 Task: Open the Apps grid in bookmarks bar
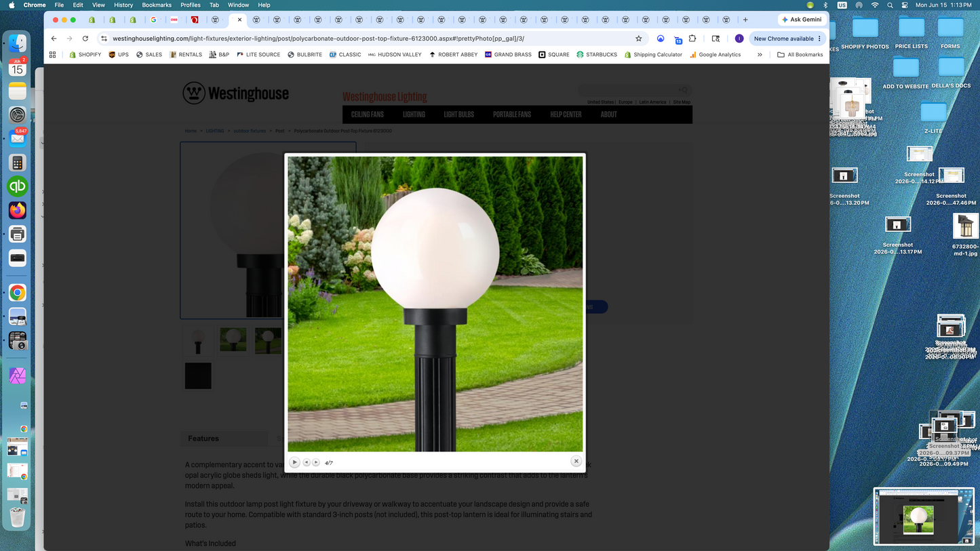click(x=52, y=54)
